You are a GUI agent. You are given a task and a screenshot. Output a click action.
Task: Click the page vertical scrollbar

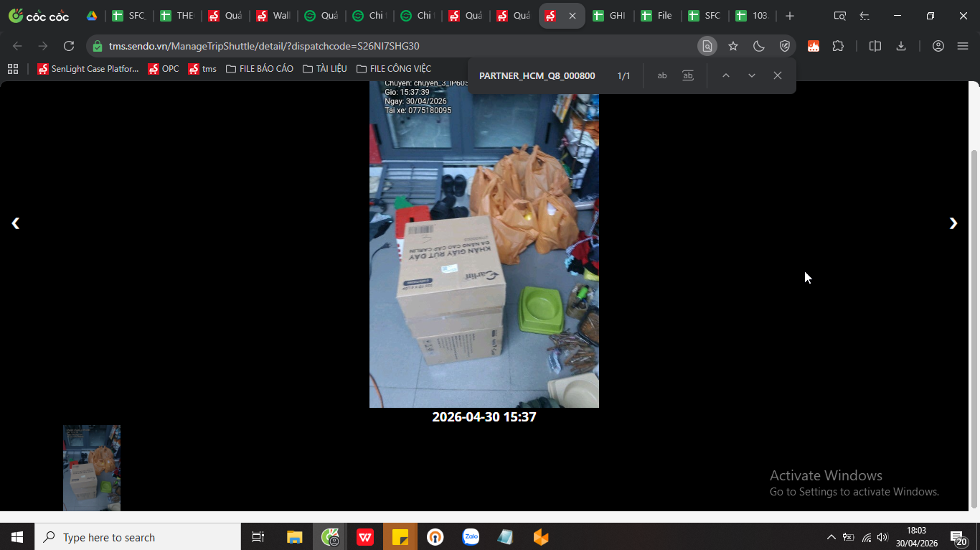coord(974,329)
